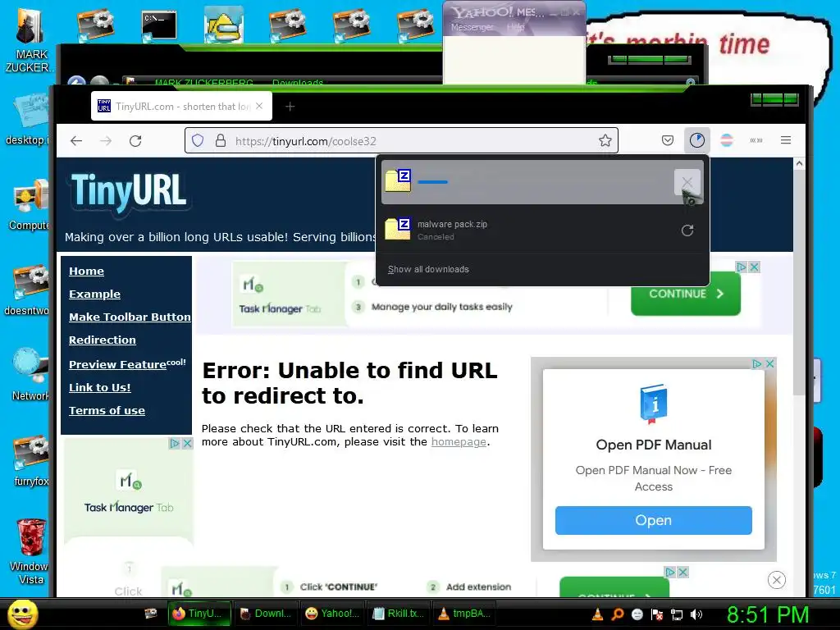840x630 pixels.
Task: Close the TinyURL.com tab
Action: (259, 106)
